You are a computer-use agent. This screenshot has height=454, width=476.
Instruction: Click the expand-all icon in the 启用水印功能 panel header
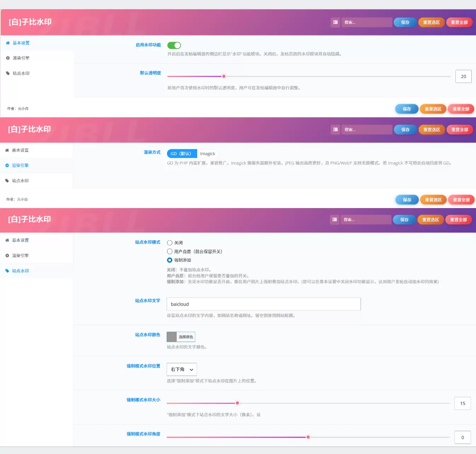(335, 22)
